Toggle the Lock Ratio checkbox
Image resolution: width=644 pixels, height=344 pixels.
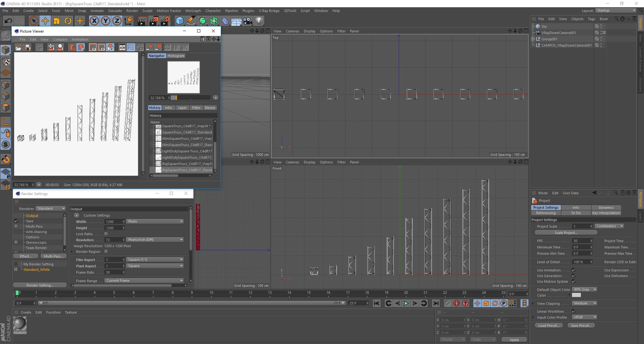tap(106, 234)
